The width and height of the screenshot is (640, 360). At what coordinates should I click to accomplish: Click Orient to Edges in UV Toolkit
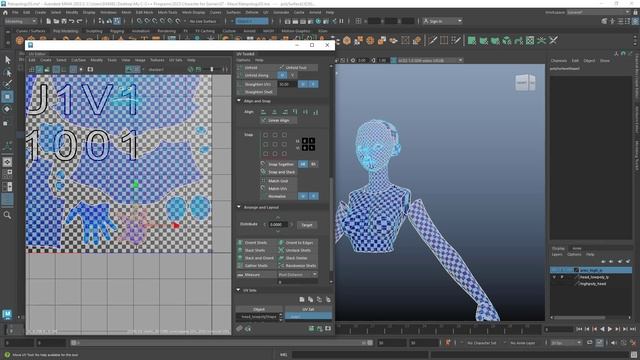[x=297, y=242]
